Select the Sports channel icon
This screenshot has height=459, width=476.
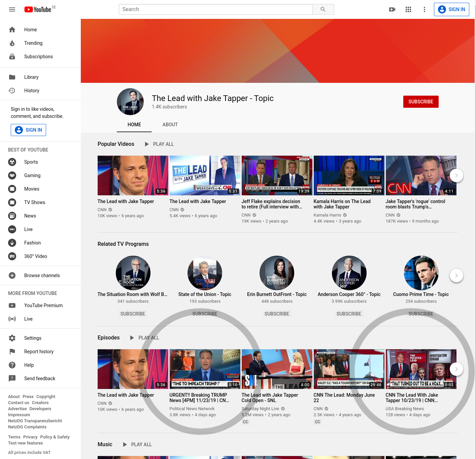12,162
